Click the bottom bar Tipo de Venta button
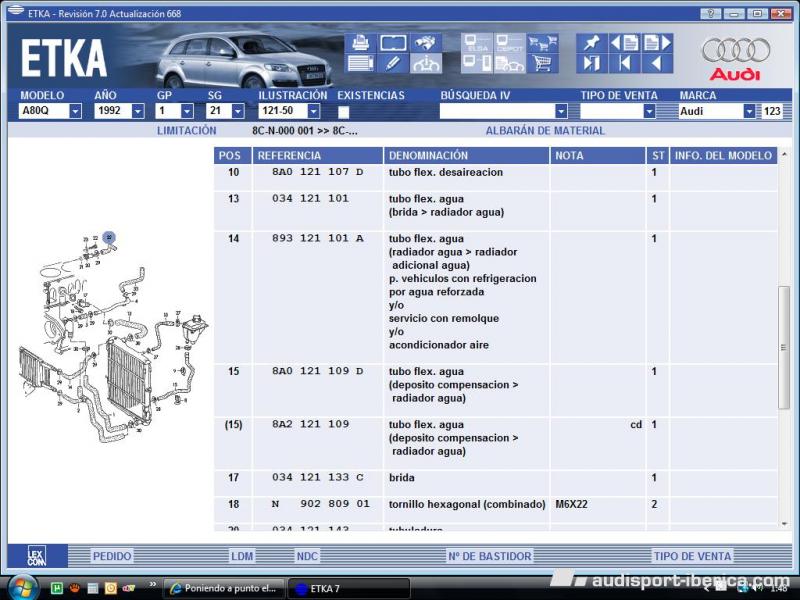The image size is (800, 600). 692,556
